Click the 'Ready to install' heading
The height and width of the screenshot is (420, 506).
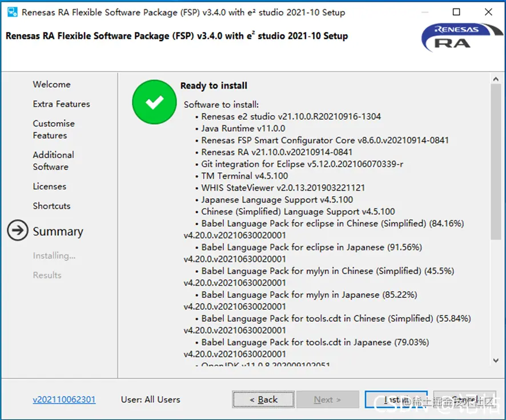(x=214, y=86)
